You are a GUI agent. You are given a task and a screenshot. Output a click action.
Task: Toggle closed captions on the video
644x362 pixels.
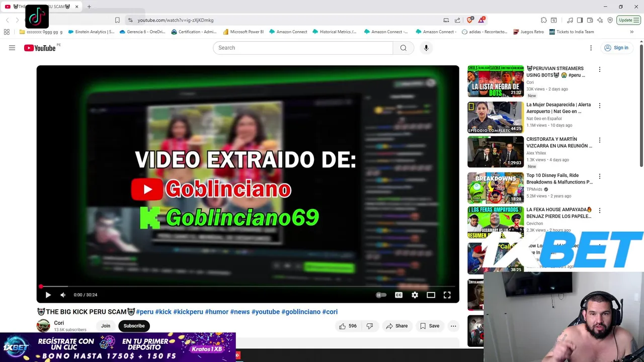(x=398, y=295)
